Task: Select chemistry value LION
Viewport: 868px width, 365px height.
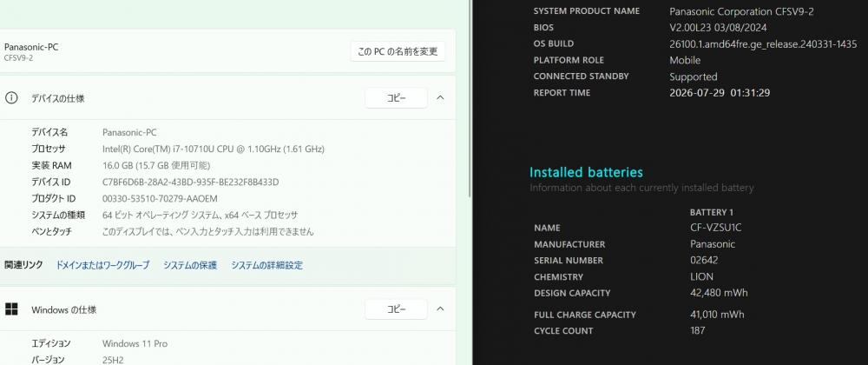Action: (701, 277)
